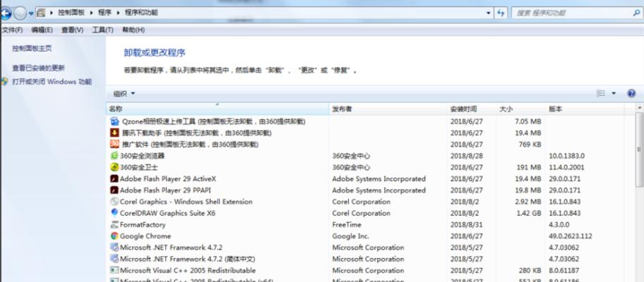Click the 程序 breadcrumb
This screenshot has height=282, width=644.
pos(105,13)
